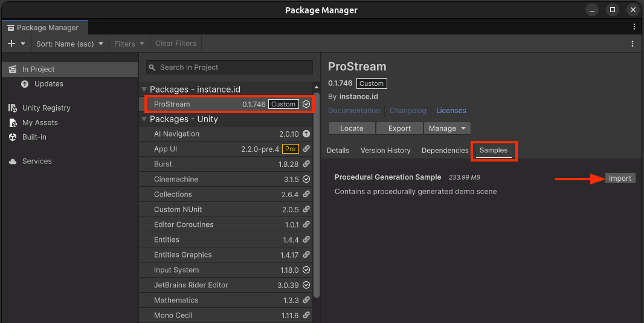
Task: Collapse the Packages - instance.id group
Action: point(144,90)
